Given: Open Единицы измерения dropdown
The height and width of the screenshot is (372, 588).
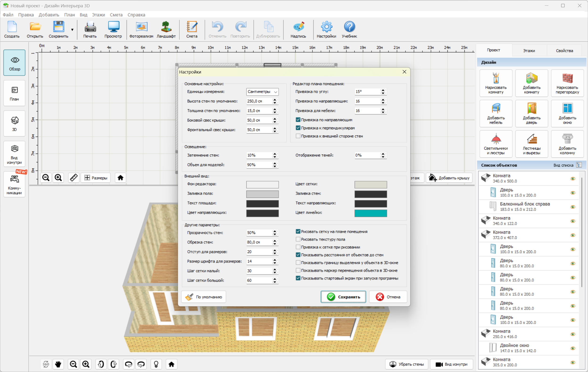Looking at the screenshot, I should click(x=262, y=92).
